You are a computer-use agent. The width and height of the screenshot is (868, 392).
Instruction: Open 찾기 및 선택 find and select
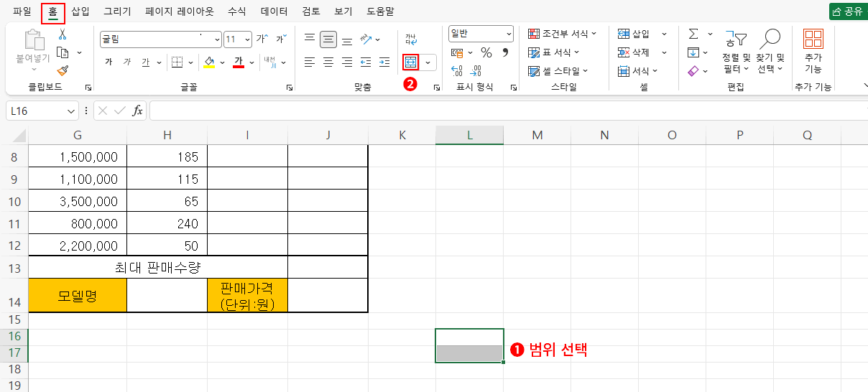(771, 52)
